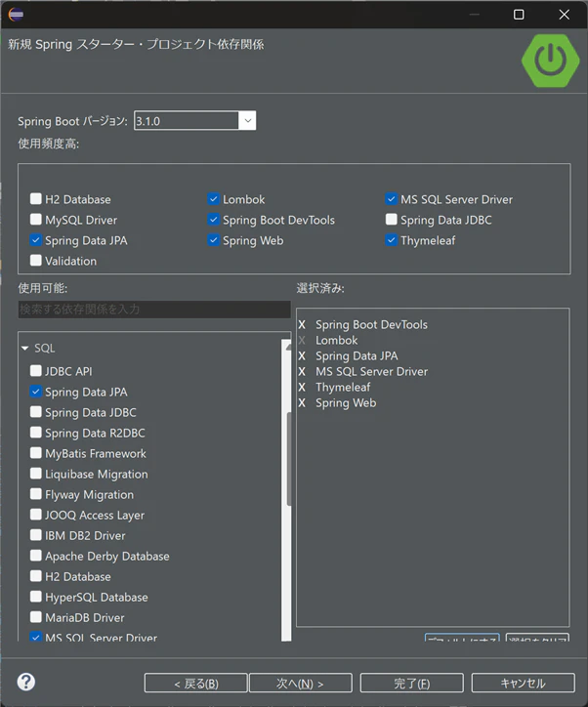588x707 pixels.
Task: Remove Spring Data JPA via its X icon
Action: (302, 356)
